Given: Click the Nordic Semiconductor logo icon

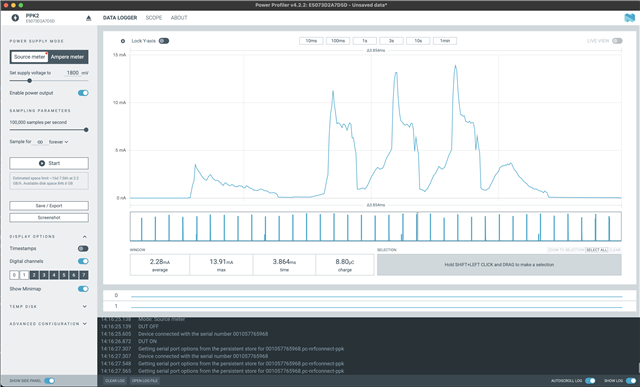Looking at the screenshot, I should pos(629,18).
